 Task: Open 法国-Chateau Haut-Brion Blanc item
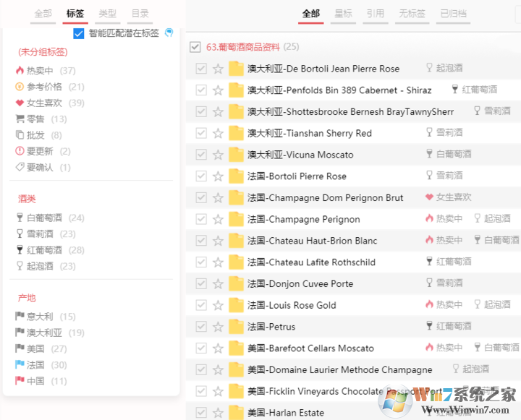(313, 241)
